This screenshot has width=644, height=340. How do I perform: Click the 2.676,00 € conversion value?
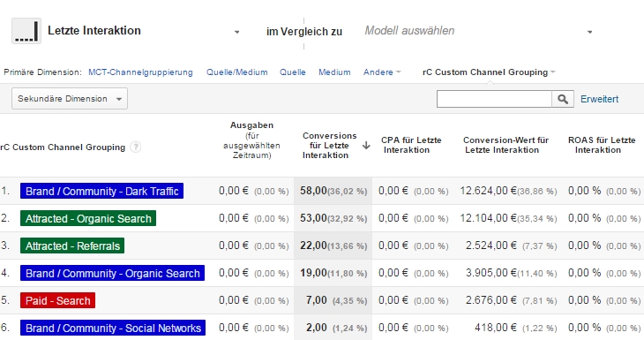point(491,300)
